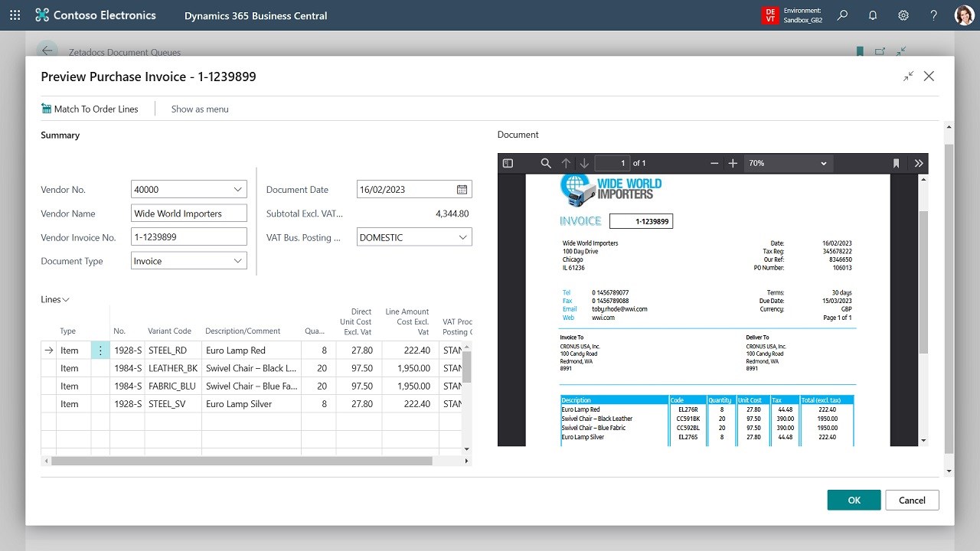980x551 pixels.
Task: Click the Vendor Invoice No. field
Action: (189, 237)
